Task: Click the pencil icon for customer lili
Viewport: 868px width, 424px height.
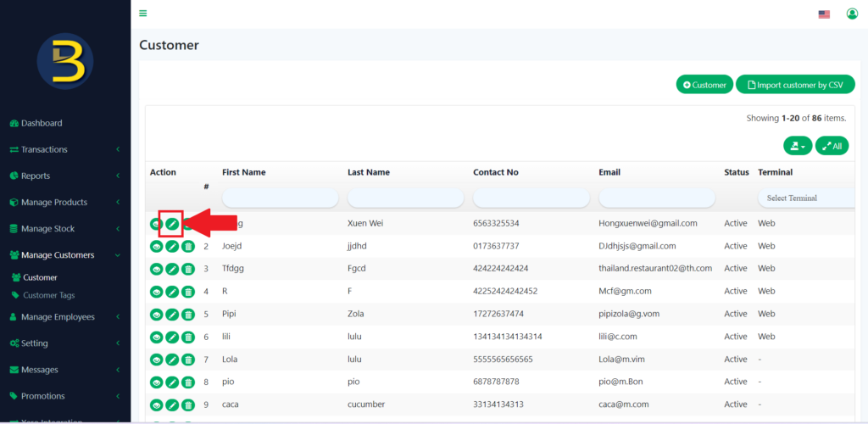Action: coord(172,338)
